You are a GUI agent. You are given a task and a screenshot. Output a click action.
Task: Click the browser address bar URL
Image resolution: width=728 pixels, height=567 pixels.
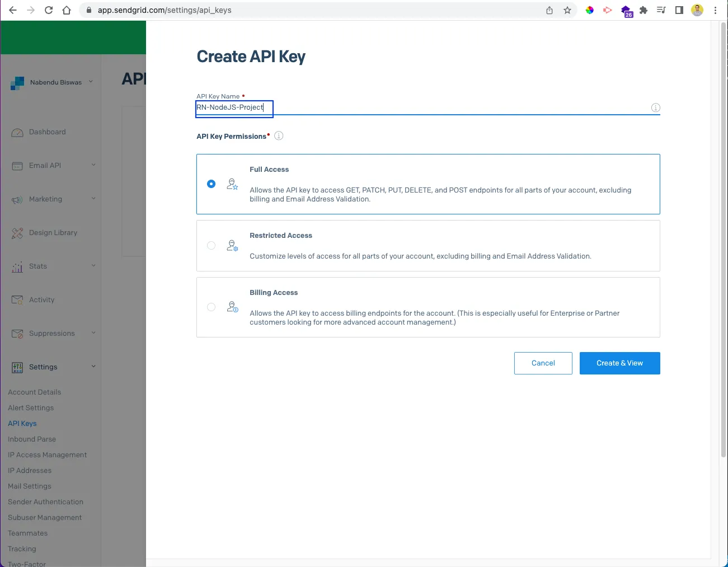click(165, 10)
